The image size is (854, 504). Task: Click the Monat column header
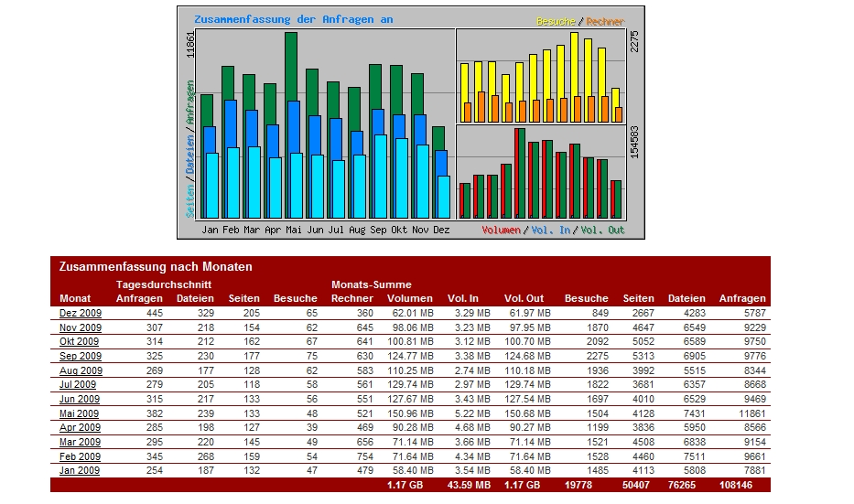[75, 298]
